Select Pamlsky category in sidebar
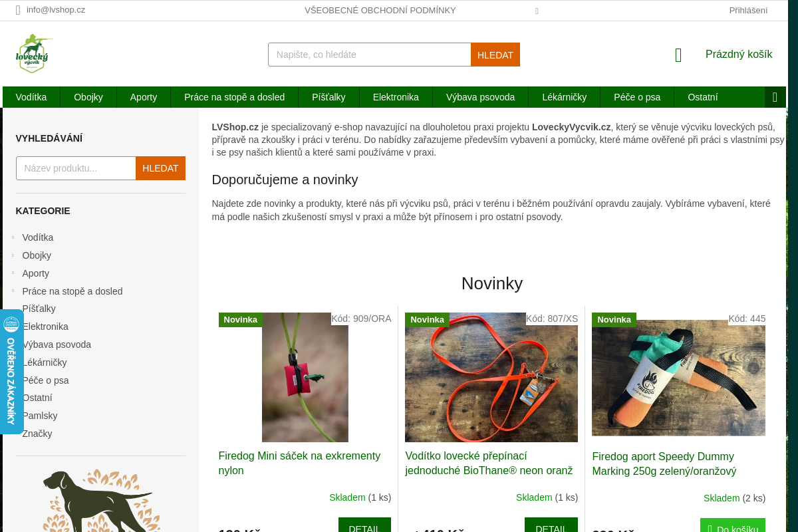Screen dimensions: 798x532 point(40,416)
